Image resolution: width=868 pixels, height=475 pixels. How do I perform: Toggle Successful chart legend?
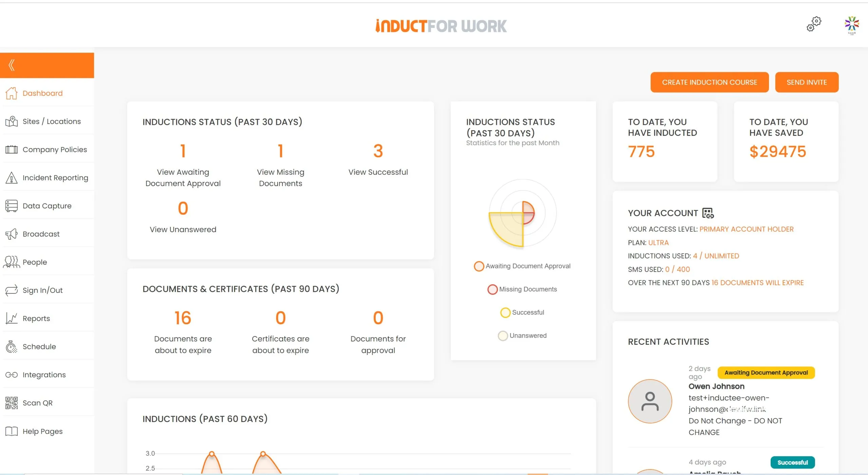522,312
